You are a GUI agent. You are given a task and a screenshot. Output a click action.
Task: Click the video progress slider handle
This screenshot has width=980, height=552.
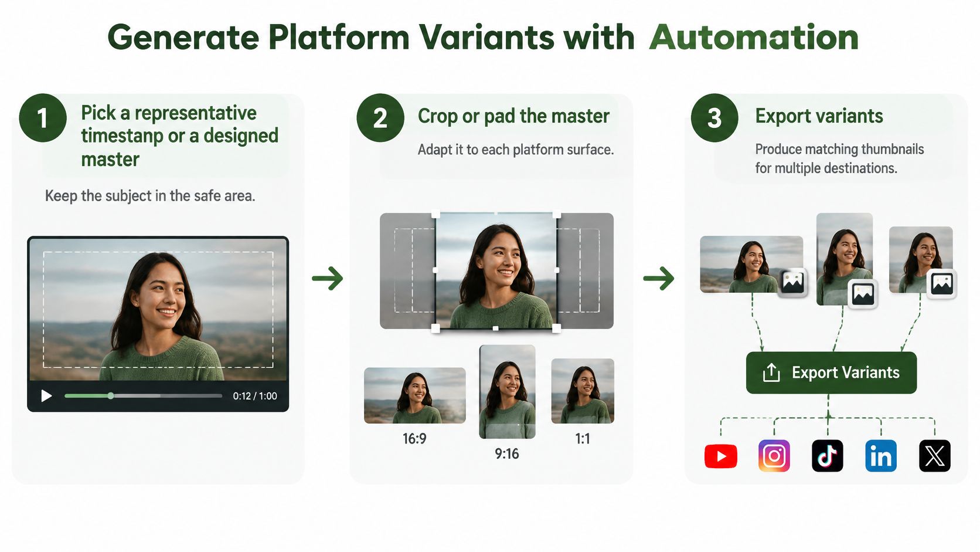click(111, 396)
